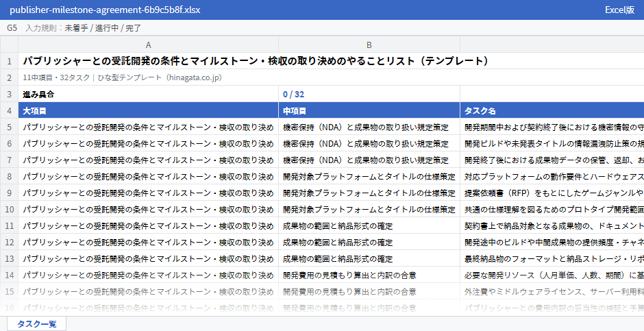This screenshot has height=331, width=644.
Task: Click row 14 cell '開発費用の見積もり算出と内訳の合意'
Action: coord(369,275)
